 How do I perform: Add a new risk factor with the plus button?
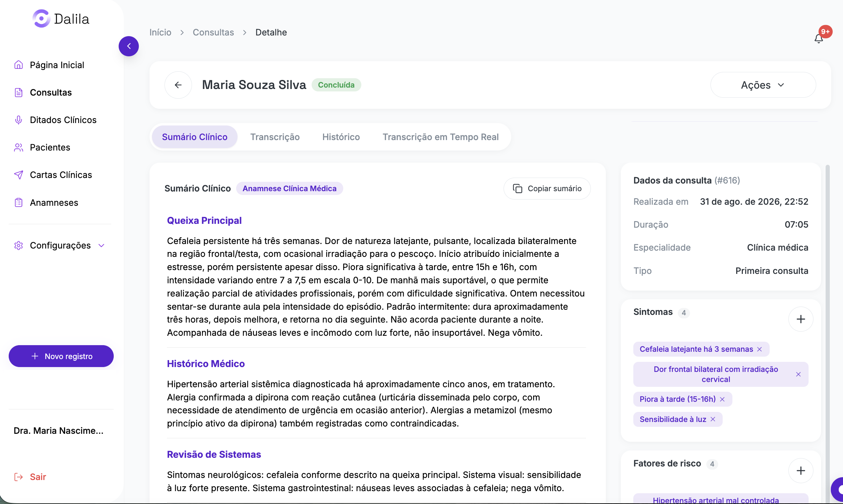801,471
